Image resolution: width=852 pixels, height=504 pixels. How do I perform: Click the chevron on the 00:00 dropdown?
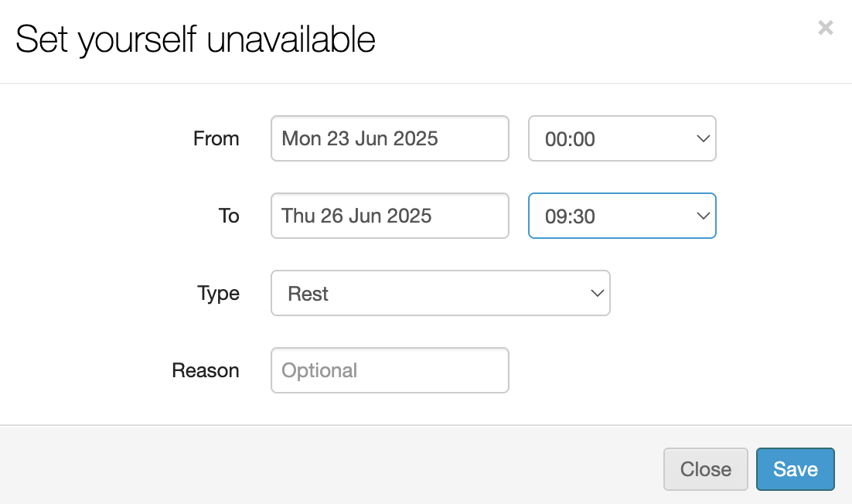click(703, 139)
